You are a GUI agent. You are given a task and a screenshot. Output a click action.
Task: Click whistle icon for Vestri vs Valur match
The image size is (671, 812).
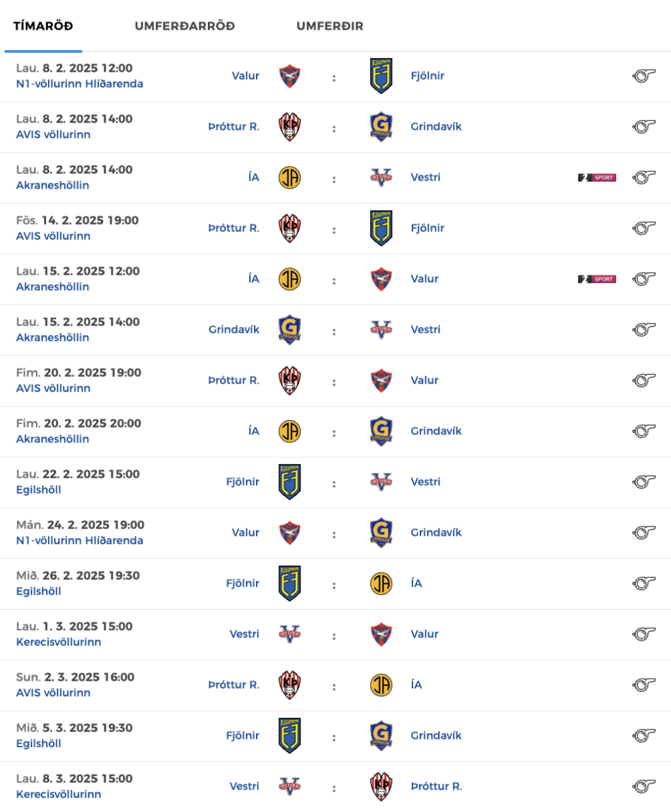pyautogui.click(x=644, y=634)
